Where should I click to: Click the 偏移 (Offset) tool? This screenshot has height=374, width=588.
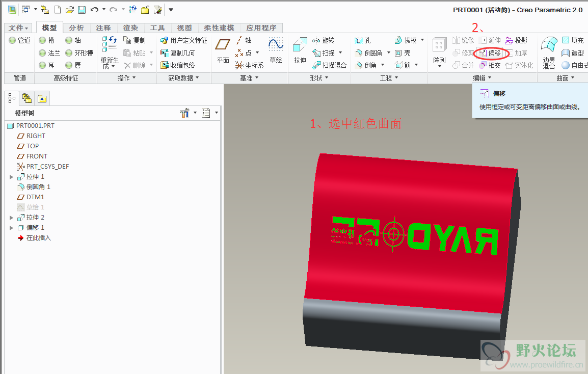[491, 53]
